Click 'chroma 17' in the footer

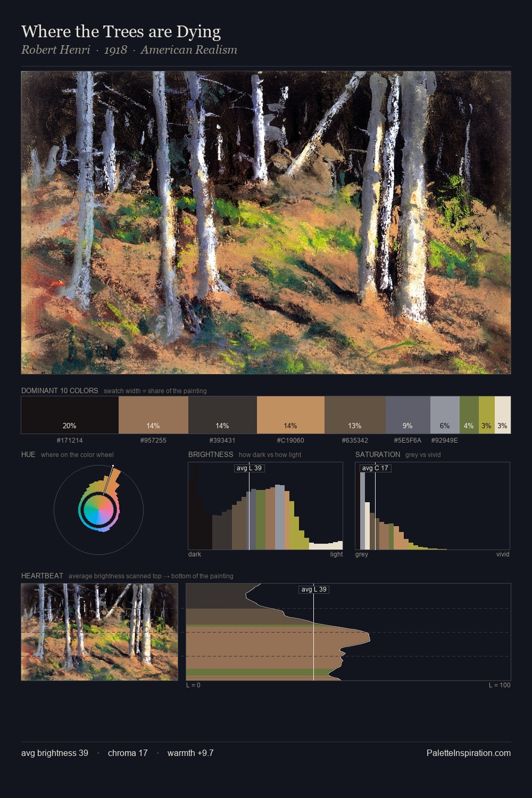[128, 753]
